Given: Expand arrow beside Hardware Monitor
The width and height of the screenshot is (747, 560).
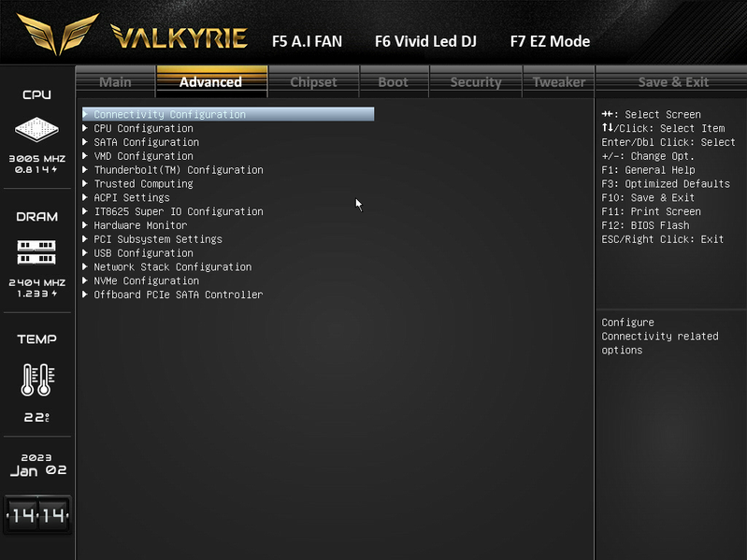Looking at the screenshot, I should pos(85,224).
